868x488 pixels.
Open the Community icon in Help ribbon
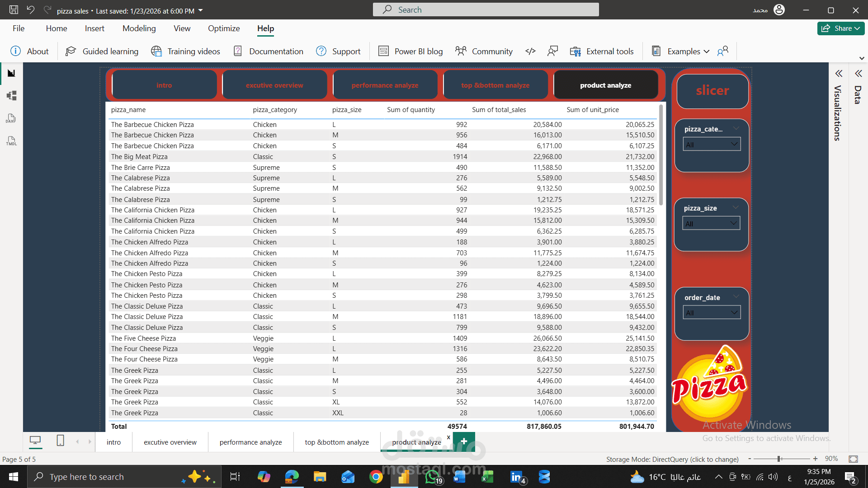(461, 51)
